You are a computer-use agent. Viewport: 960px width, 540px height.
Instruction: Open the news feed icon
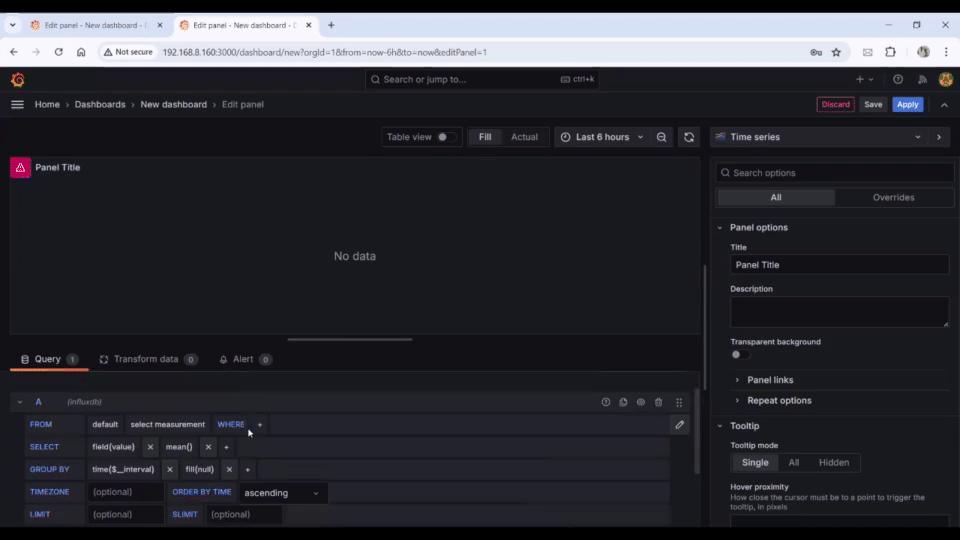(922, 80)
